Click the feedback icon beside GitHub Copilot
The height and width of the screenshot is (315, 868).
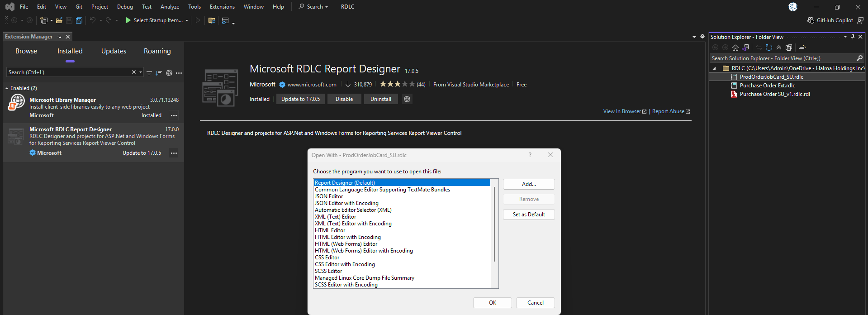(x=860, y=20)
